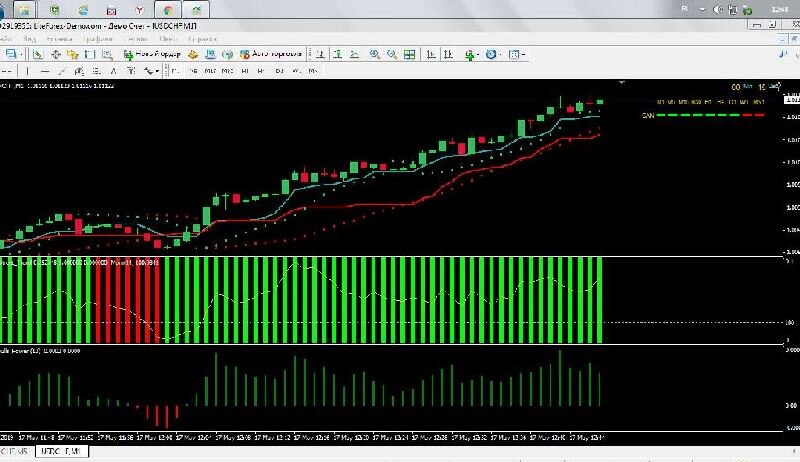This screenshot has width=800, height=462.
Task: Open the arrows objects dropdown
Action: point(151,71)
